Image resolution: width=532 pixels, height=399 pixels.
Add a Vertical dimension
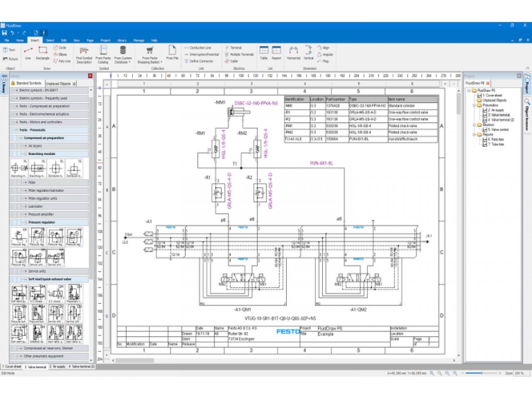point(309,53)
